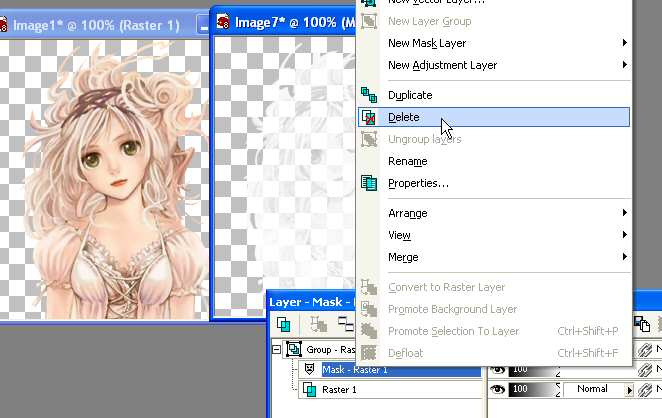Select Rename in the context menu
The width and height of the screenshot is (662, 418).
494,161
